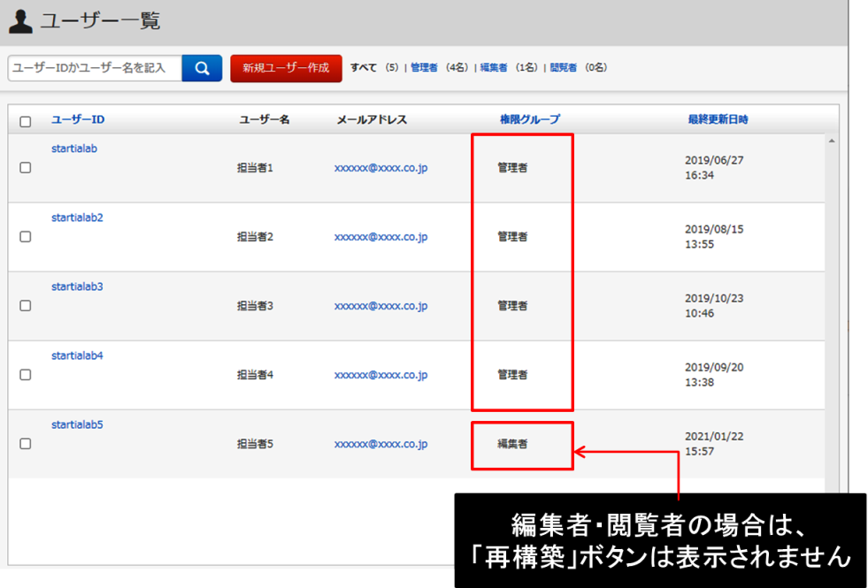Select user name 担当者3

pyautogui.click(x=255, y=306)
